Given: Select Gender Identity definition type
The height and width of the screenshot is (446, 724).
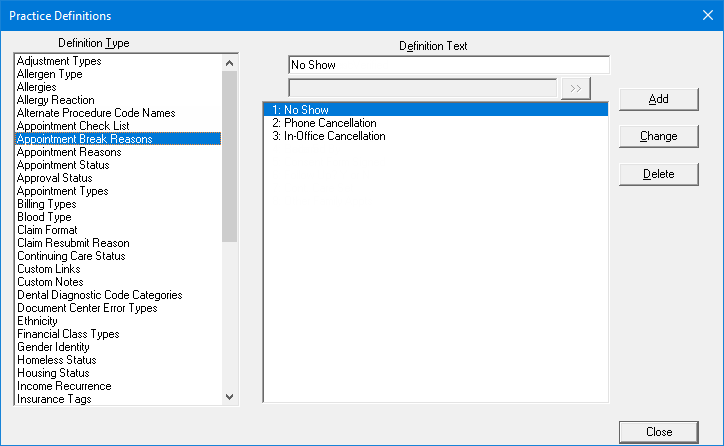Looking at the screenshot, I should click(x=118, y=347).
